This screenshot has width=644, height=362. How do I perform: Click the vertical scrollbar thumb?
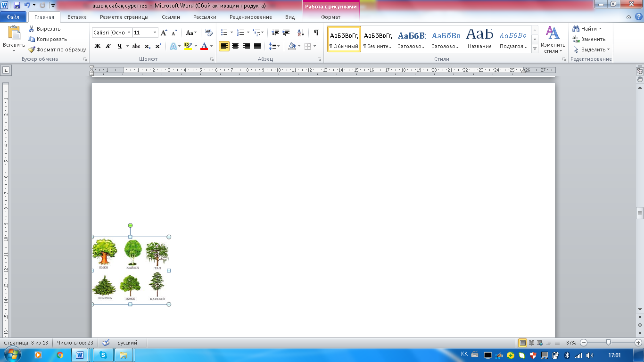640,213
